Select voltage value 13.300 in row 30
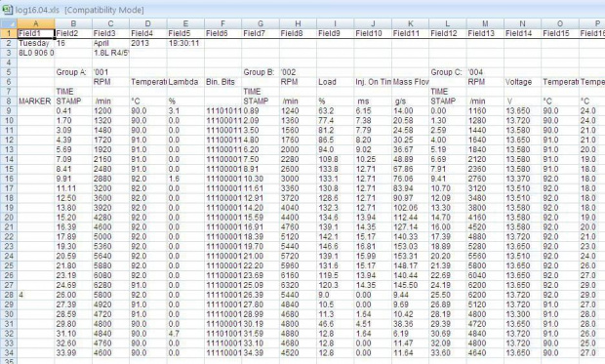Viewport: 605px width, 364px height. [x=522, y=314]
